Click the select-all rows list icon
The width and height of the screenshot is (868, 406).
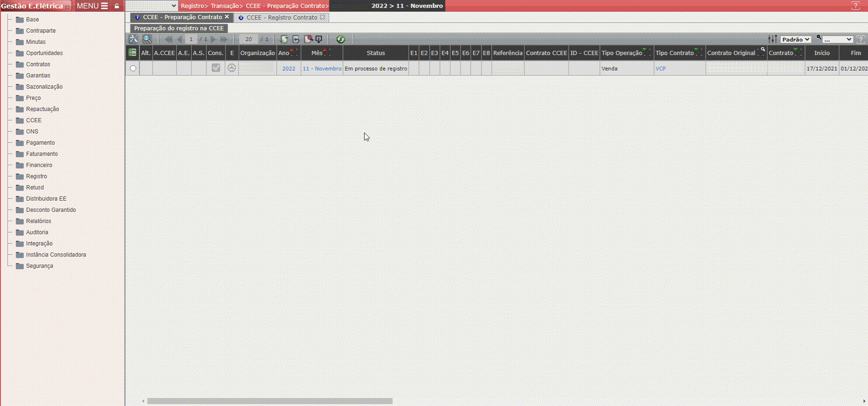click(x=132, y=53)
